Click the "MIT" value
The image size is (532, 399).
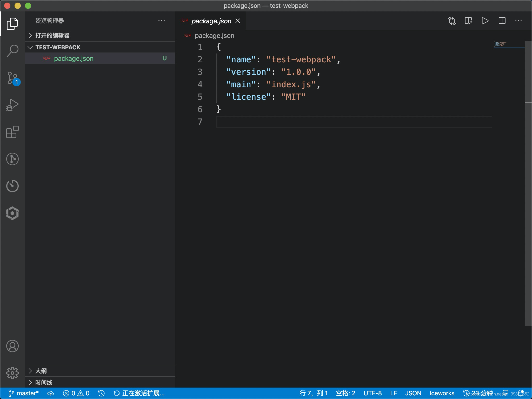pyautogui.click(x=293, y=97)
